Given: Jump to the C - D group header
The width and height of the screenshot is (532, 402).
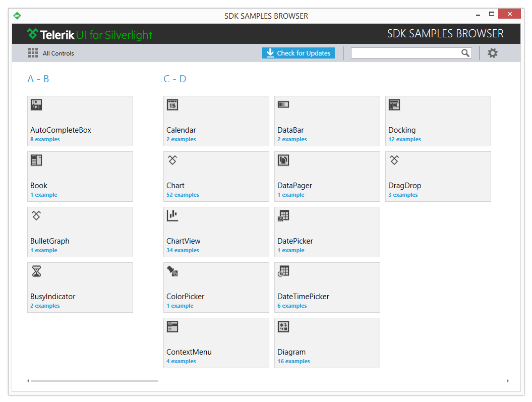Looking at the screenshot, I should [x=175, y=79].
